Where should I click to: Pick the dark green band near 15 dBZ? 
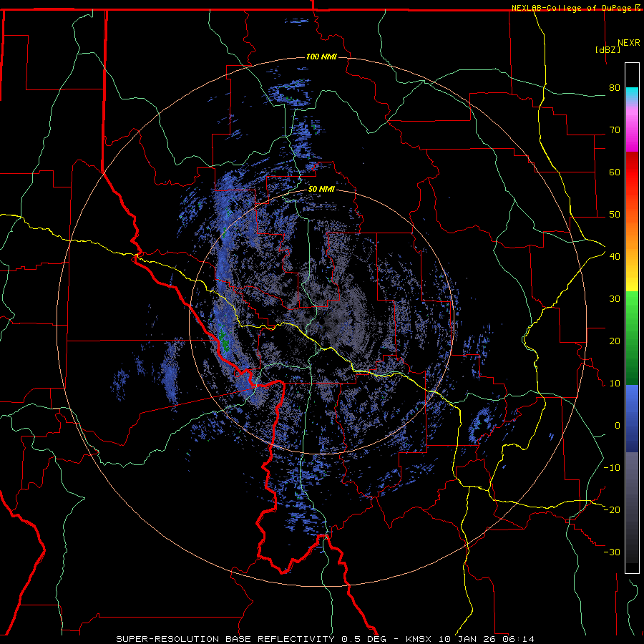pos(632,366)
